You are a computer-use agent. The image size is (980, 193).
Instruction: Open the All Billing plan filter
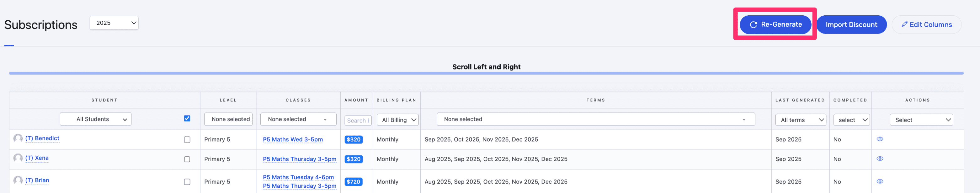(397, 120)
